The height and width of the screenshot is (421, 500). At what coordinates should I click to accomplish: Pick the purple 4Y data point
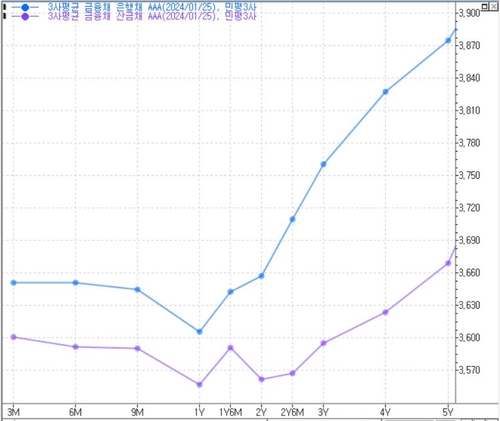click(385, 312)
